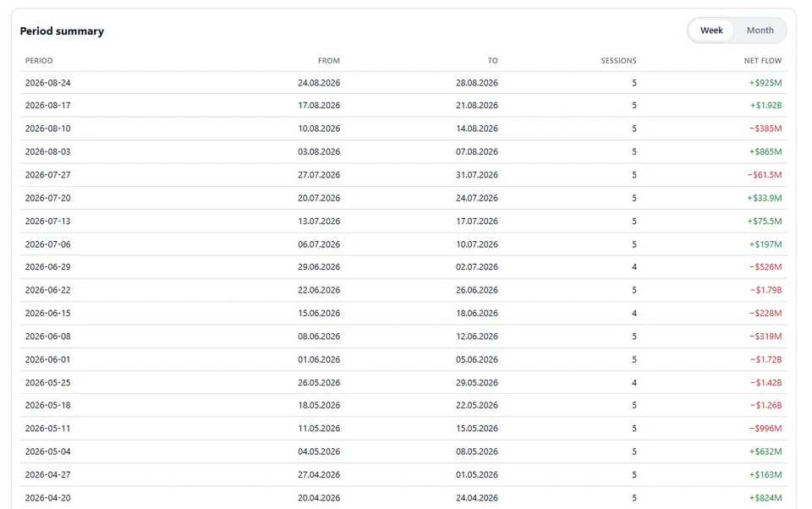The width and height of the screenshot is (812, 509).
Task: Select the 2026-05-04 period row
Action: [x=403, y=452]
